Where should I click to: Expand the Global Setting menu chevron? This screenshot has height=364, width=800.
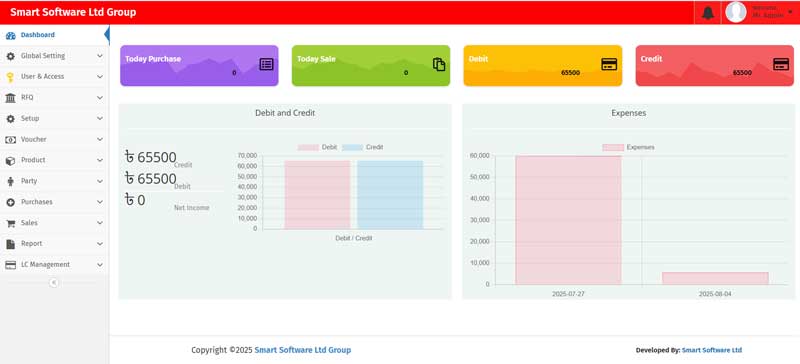(99, 56)
